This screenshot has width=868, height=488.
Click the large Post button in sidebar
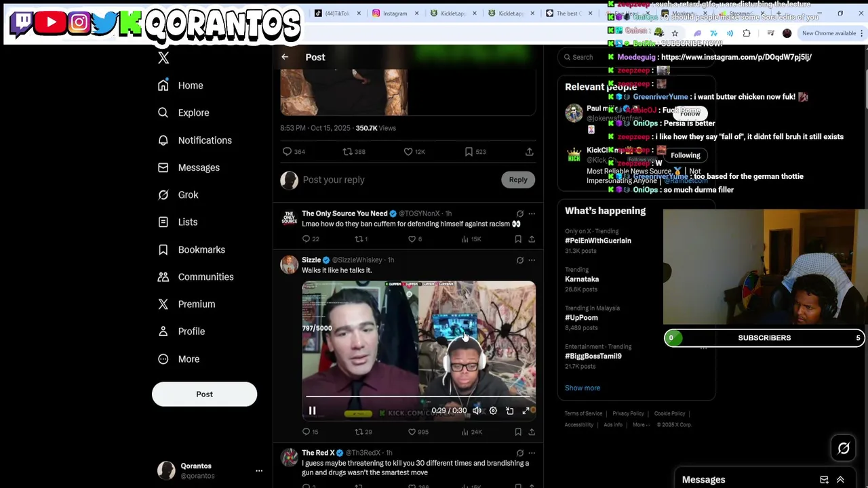pos(204,394)
